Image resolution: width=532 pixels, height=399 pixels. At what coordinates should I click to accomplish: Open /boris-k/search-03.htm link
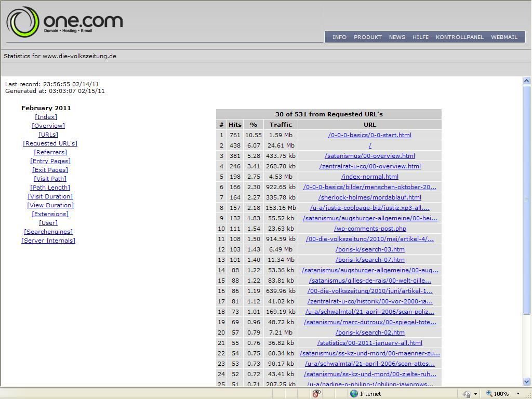370,249
